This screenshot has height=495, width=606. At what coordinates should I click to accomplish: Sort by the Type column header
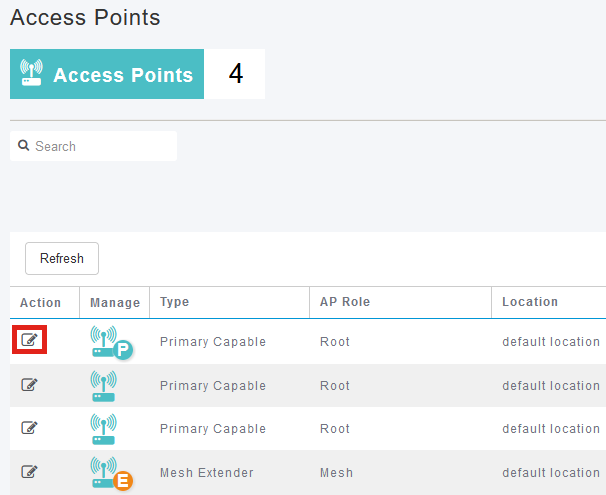tap(175, 302)
